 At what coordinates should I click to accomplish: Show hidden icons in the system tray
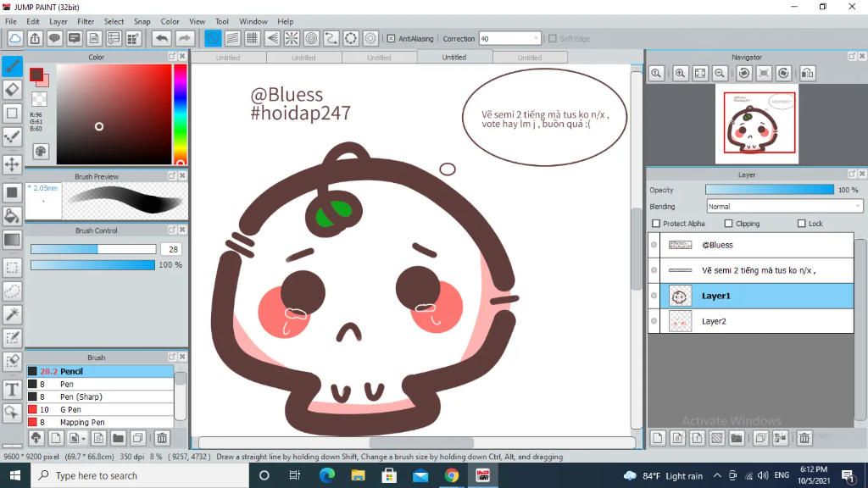click(717, 475)
